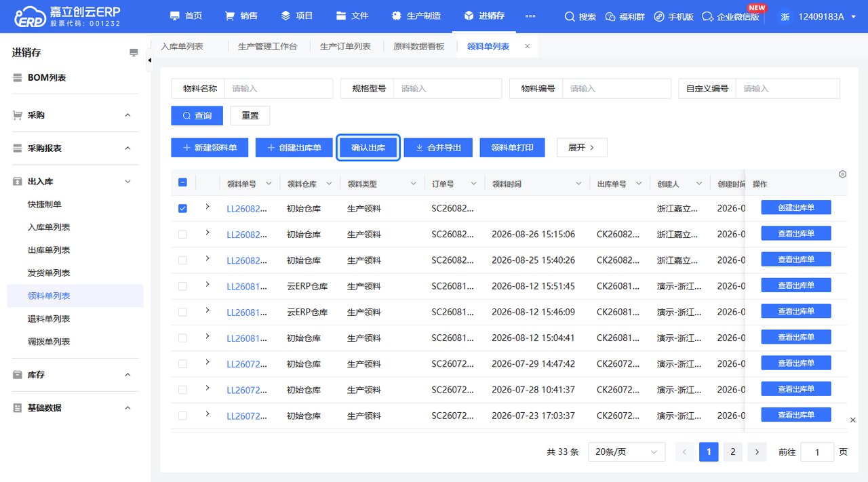Check the row with 领料时间 2026-08-12 15:51:45
This screenshot has height=482, width=868.
(182, 286)
